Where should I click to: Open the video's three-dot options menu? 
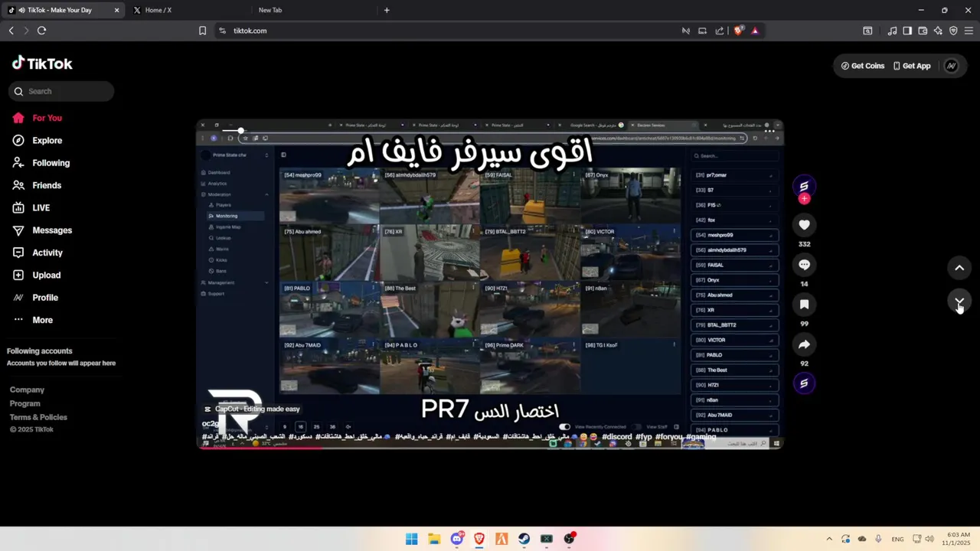click(769, 131)
